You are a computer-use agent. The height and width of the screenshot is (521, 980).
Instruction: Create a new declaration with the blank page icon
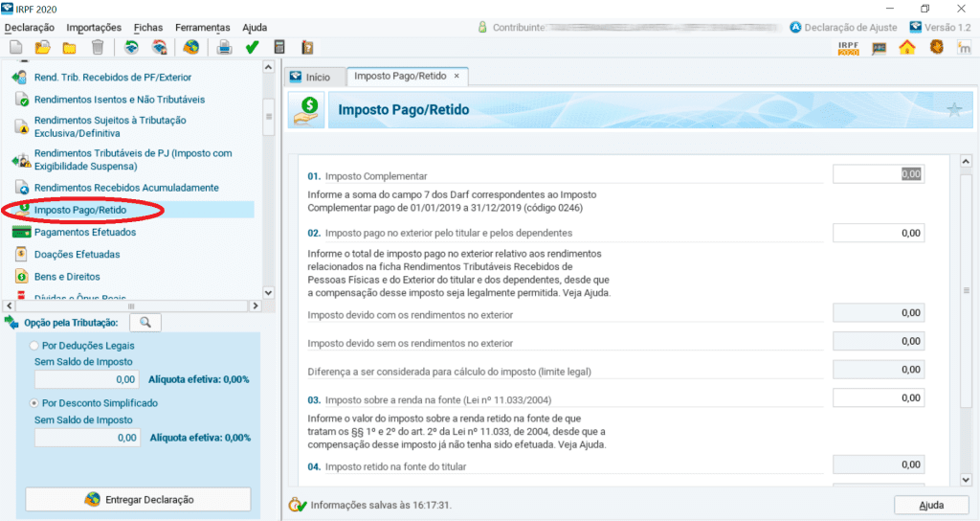[15, 48]
